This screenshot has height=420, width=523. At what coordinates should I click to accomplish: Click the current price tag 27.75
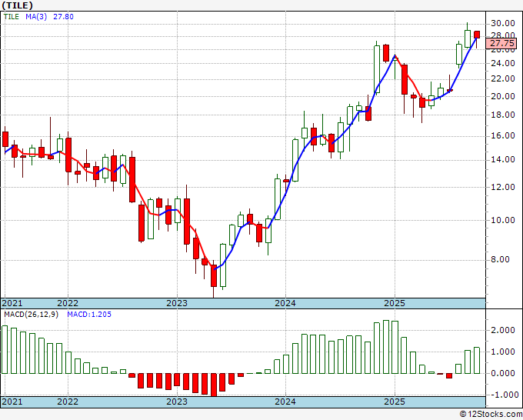tap(502, 43)
